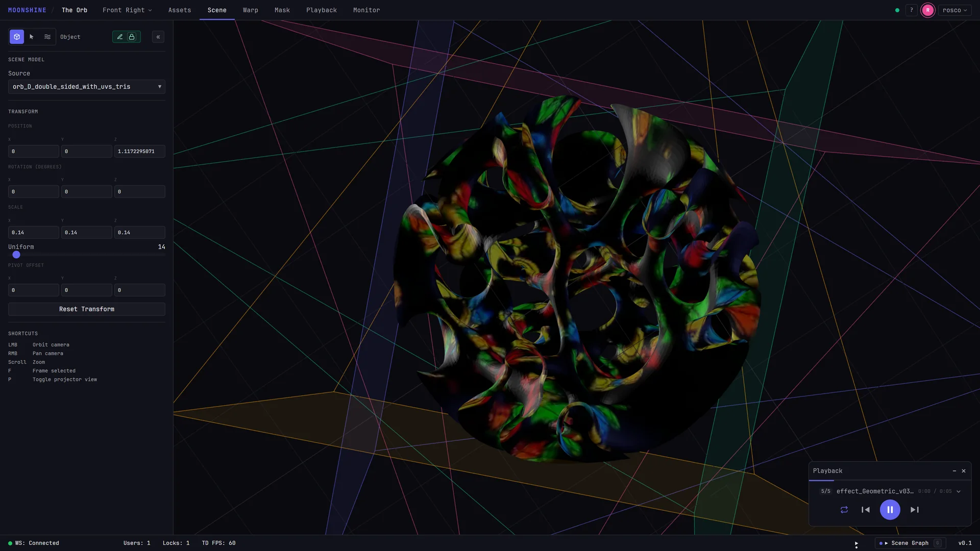Click The Orb project name

pos(75,10)
